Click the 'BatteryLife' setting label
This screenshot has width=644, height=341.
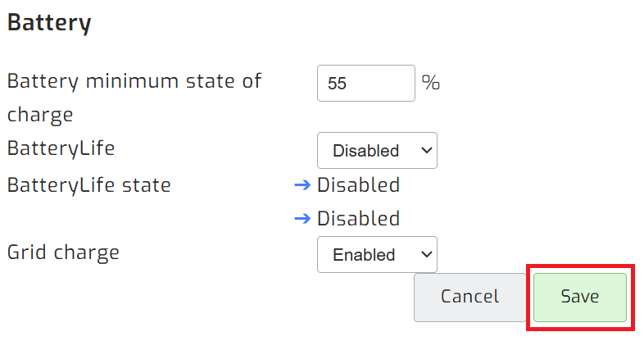coord(61,149)
